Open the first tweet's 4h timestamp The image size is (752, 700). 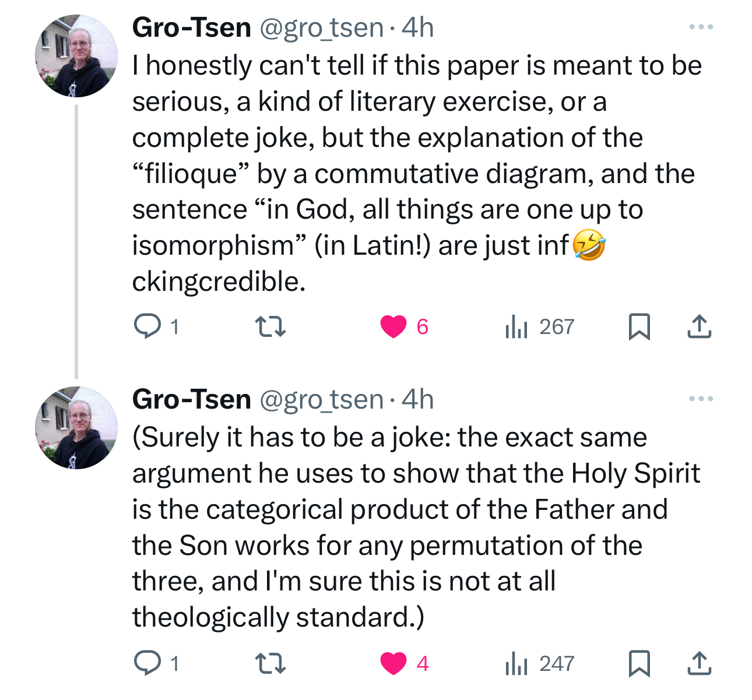pos(418,27)
